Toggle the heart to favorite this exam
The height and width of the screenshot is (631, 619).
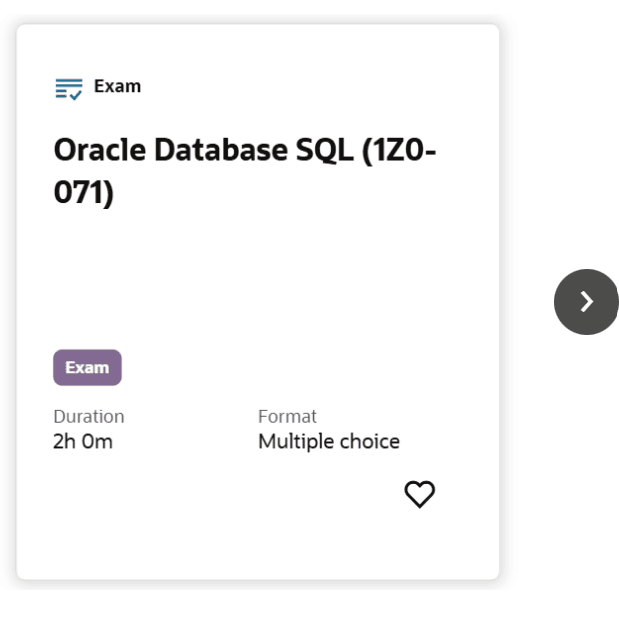(419, 494)
